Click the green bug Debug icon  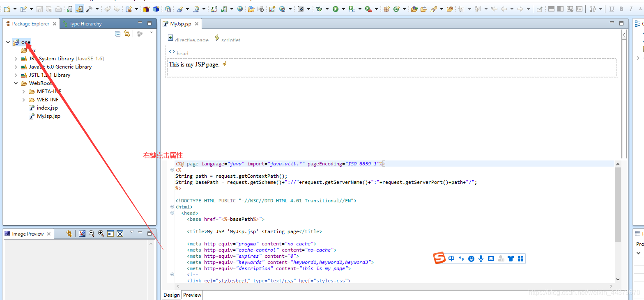pos(319,9)
